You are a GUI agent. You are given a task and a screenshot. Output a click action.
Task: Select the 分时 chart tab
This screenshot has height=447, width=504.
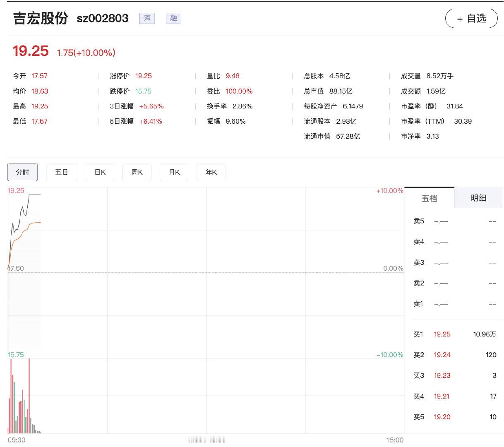coord(22,172)
